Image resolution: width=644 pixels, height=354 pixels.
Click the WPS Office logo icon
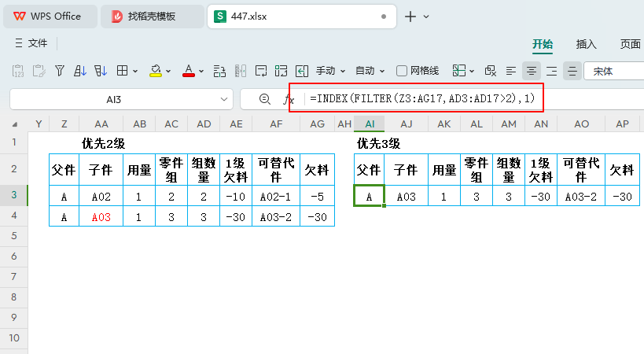(20, 17)
